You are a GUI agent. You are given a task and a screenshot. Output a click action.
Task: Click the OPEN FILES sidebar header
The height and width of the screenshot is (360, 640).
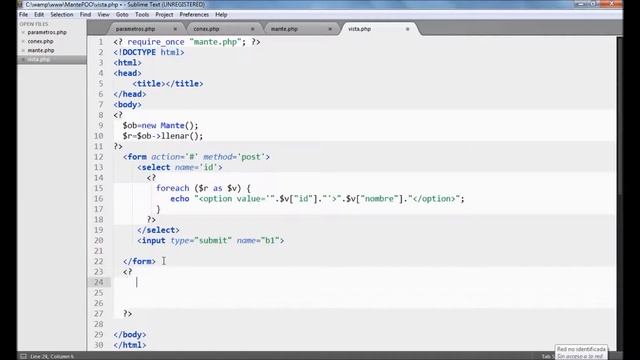[34, 24]
